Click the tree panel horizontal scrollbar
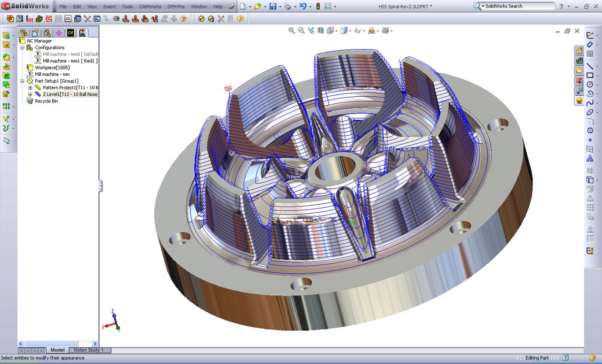This screenshot has height=364, width=602. click(x=52, y=344)
